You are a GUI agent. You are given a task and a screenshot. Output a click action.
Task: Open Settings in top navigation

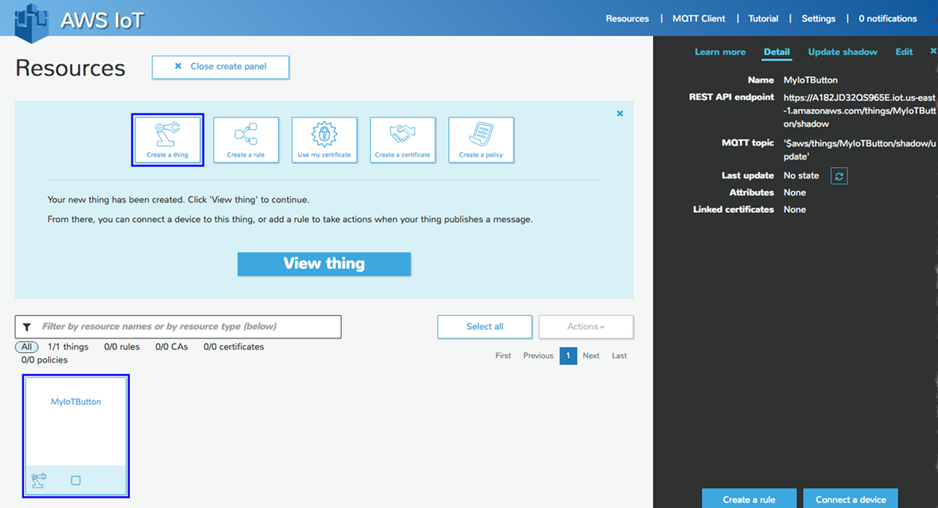coord(818,19)
